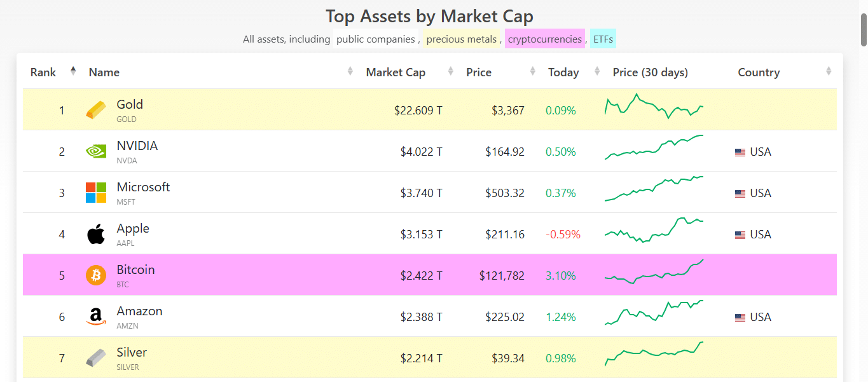Sort table by Country column
The height and width of the screenshot is (382, 868).
[x=759, y=72]
